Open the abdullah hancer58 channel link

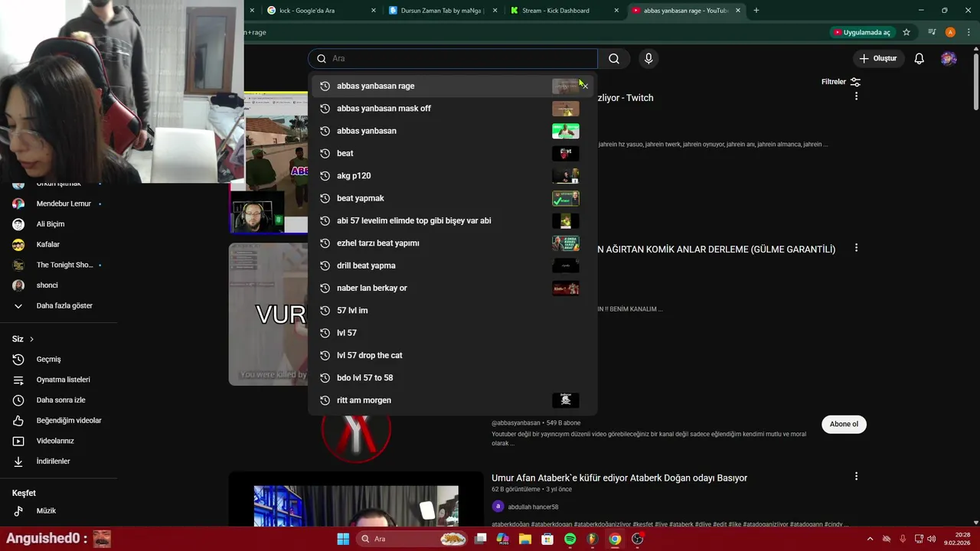click(533, 507)
